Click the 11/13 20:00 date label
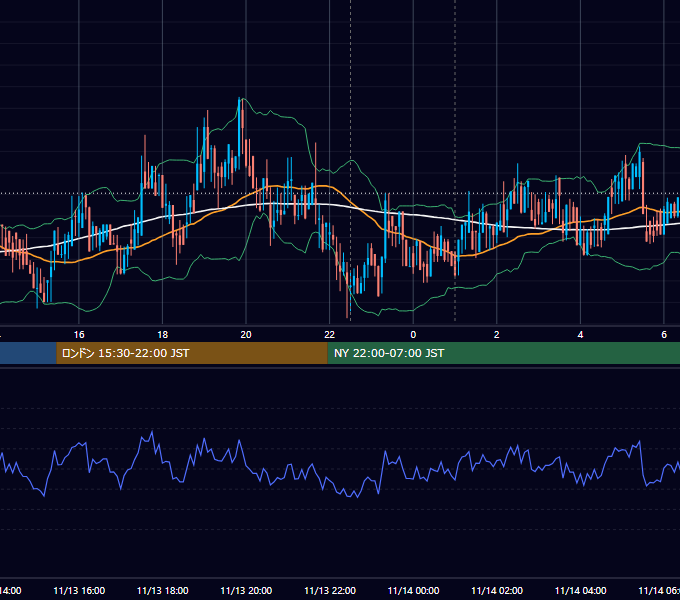 click(x=246, y=590)
